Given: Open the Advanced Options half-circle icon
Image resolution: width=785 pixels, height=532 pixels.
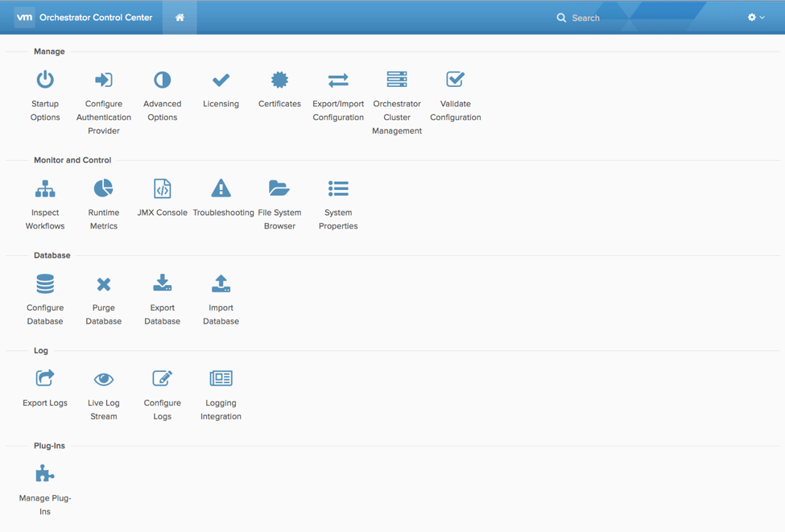Looking at the screenshot, I should pos(162,80).
